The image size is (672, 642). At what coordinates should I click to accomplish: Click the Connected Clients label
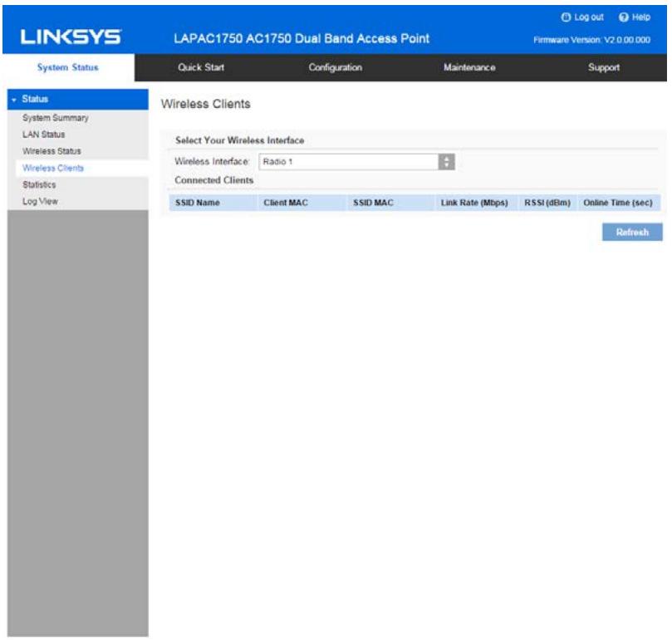pyautogui.click(x=213, y=180)
